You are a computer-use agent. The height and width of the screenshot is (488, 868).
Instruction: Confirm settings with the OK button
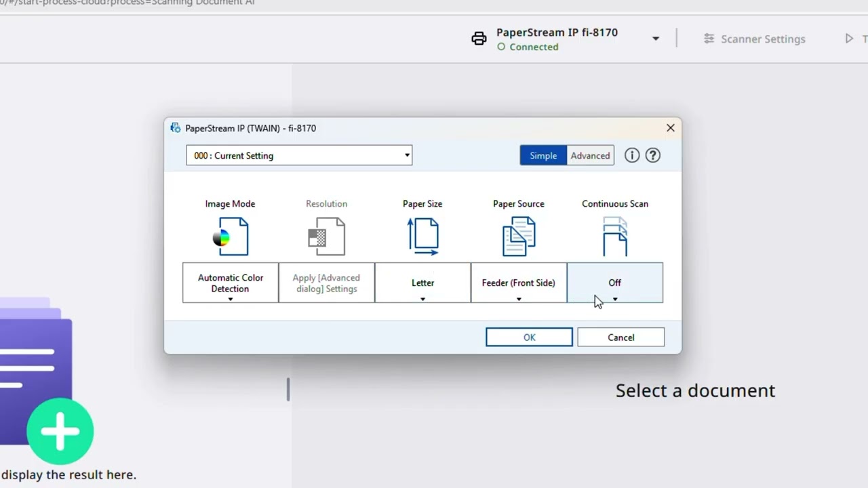(529, 338)
